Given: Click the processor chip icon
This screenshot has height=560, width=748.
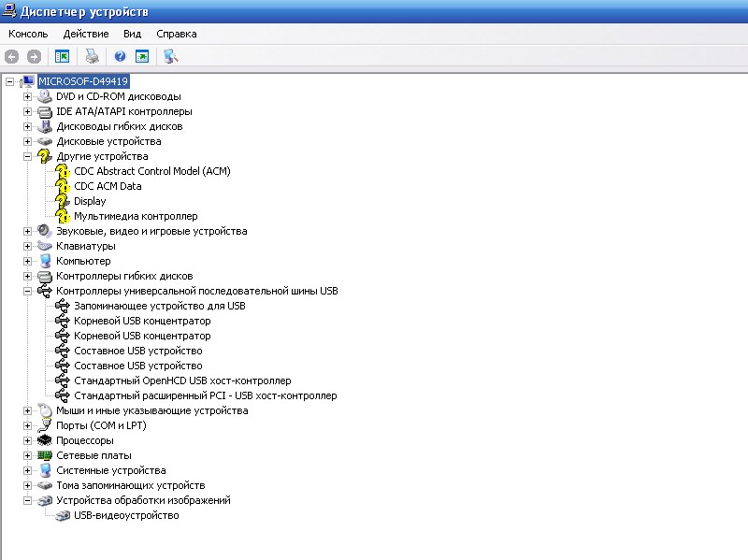Looking at the screenshot, I should (x=45, y=440).
